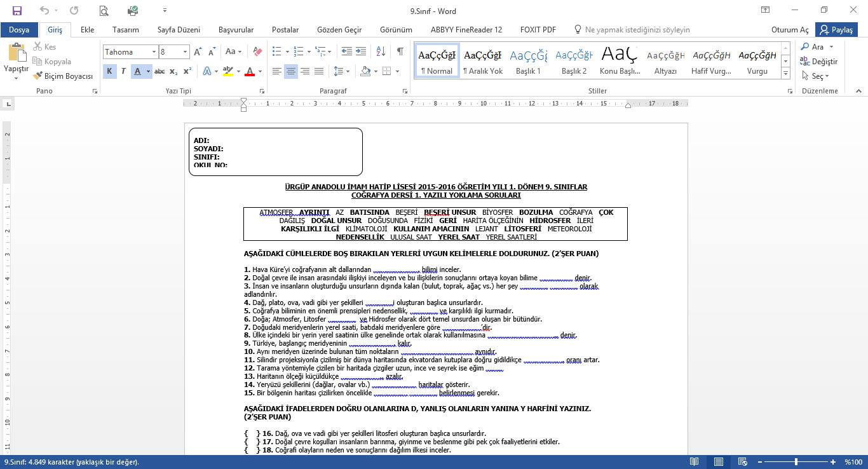
Task: Show paragraph marks with pilcrow icon
Action: [400, 51]
